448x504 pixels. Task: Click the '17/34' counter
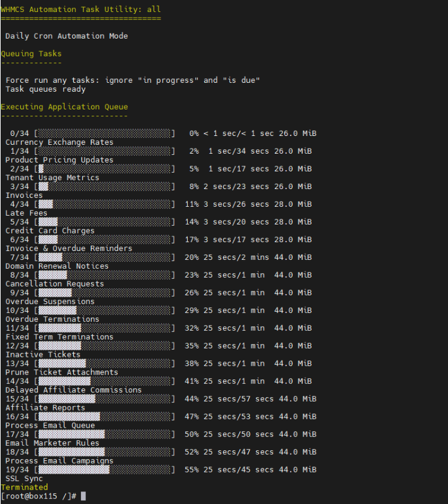point(17,434)
